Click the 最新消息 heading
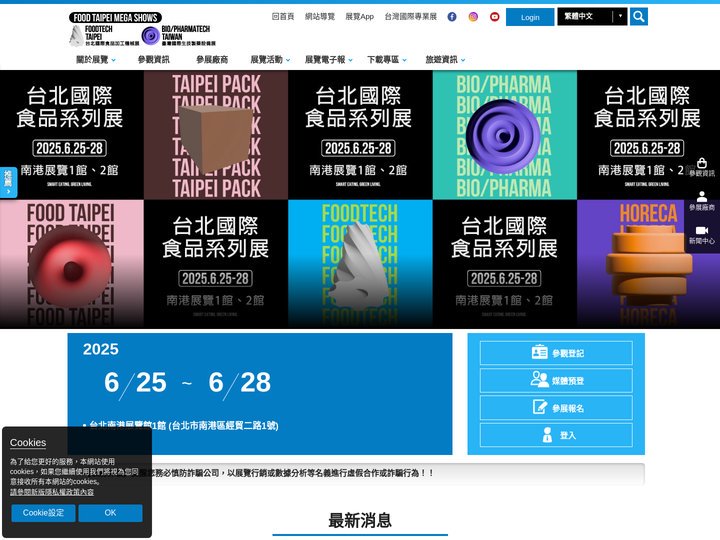The image size is (720, 540). click(x=360, y=521)
